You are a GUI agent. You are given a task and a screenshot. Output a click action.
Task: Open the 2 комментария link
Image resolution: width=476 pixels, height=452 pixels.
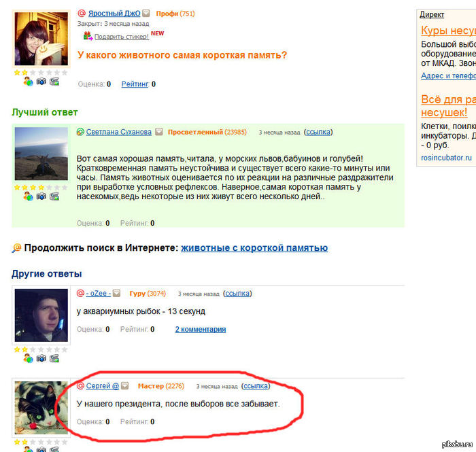pos(201,329)
